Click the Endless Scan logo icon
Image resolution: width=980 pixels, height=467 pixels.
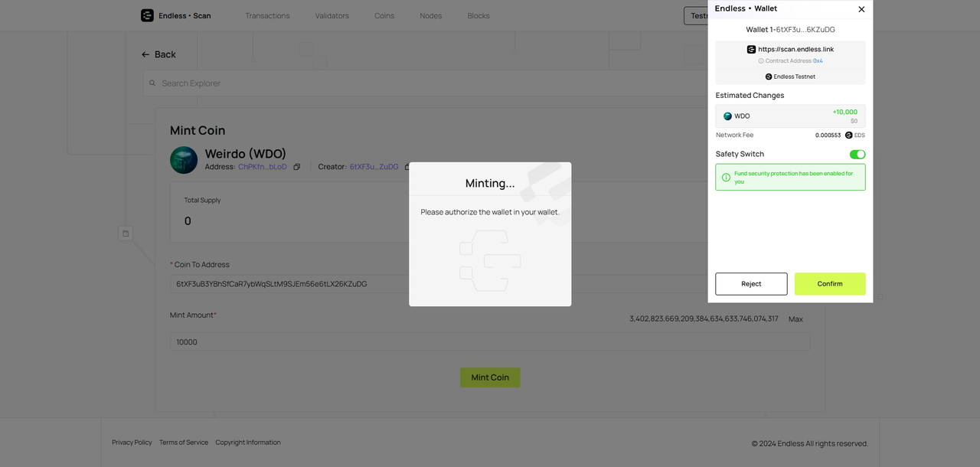(147, 15)
